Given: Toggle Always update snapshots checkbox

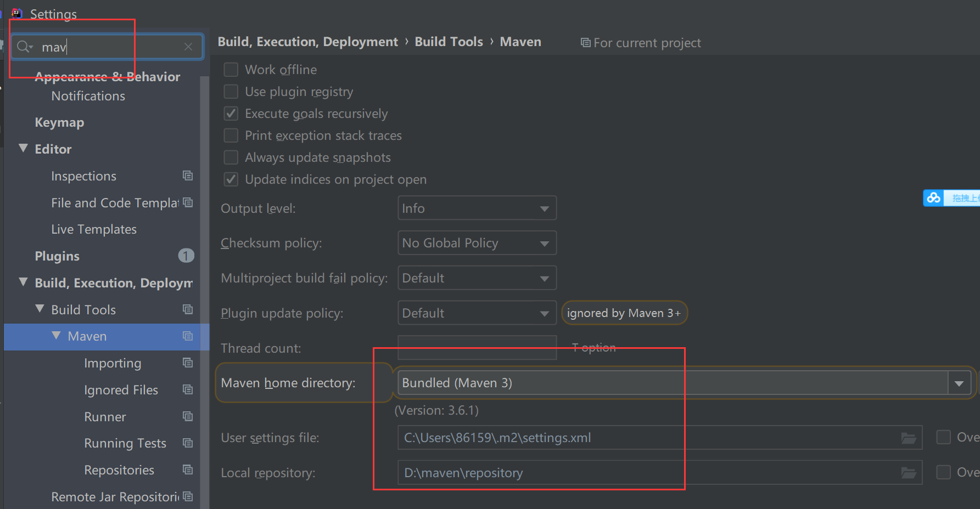Looking at the screenshot, I should pos(231,157).
